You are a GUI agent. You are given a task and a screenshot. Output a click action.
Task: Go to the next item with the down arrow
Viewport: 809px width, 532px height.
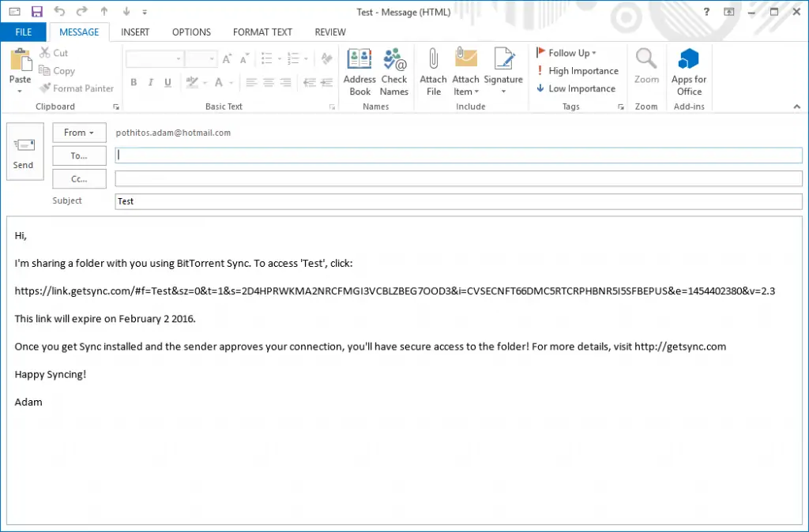pos(126,11)
